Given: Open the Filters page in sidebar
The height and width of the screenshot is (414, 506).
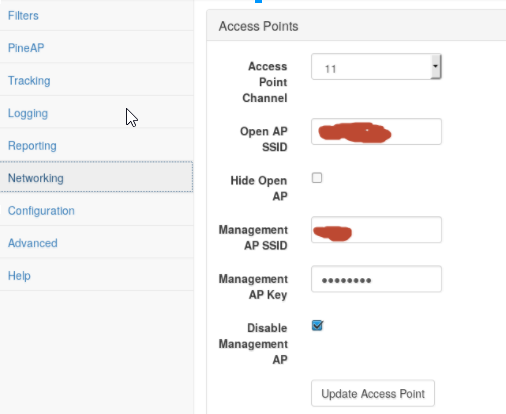Looking at the screenshot, I should click(x=23, y=16).
